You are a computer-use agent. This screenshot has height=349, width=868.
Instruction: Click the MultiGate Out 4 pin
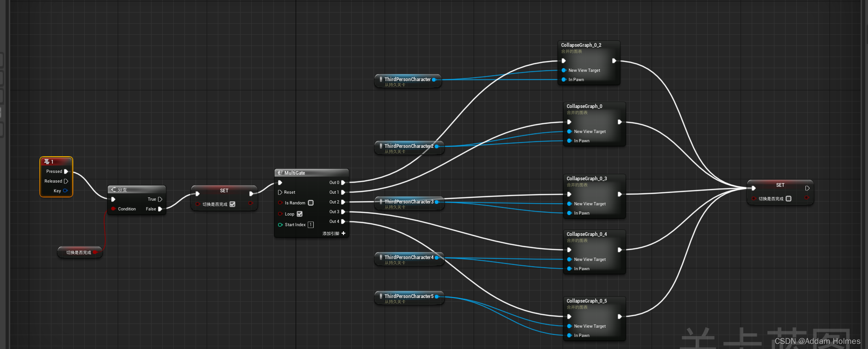coord(343,222)
